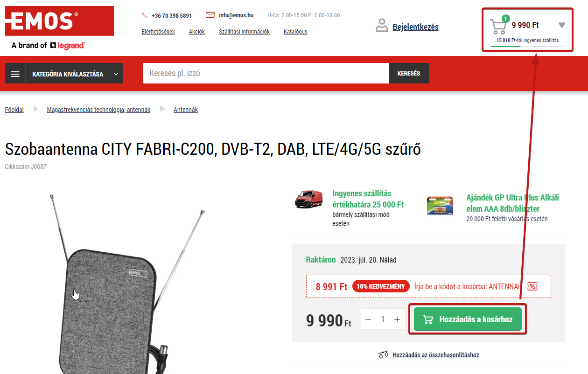Screen dimensions: 588x374
Task: Focus the search input field
Action: click(x=266, y=73)
